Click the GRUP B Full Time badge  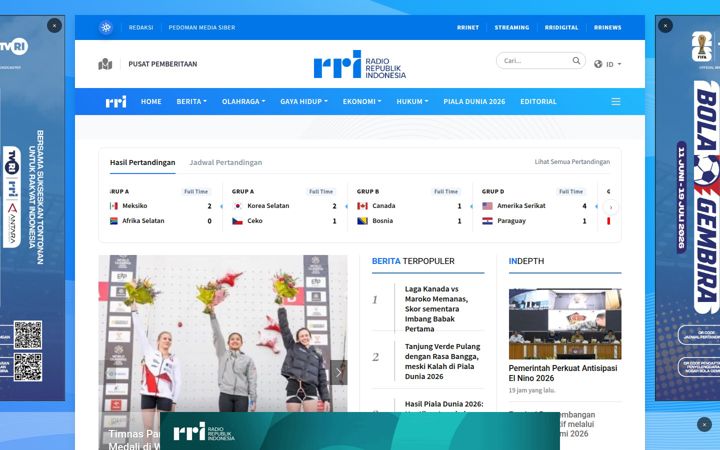(x=445, y=191)
